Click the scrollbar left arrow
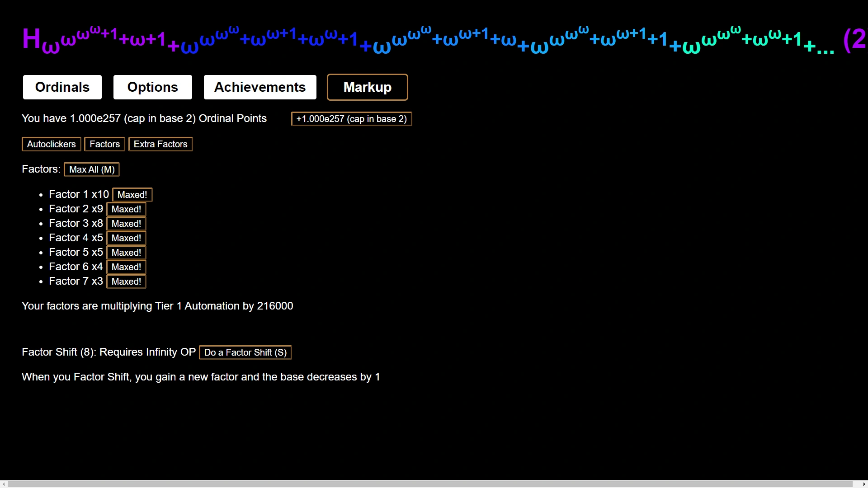 (4, 484)
